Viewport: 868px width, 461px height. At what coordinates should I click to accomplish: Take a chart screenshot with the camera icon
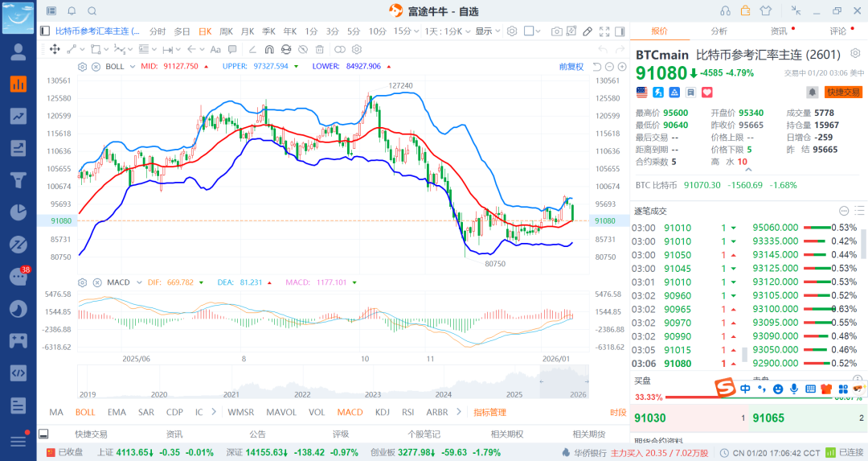557,31
